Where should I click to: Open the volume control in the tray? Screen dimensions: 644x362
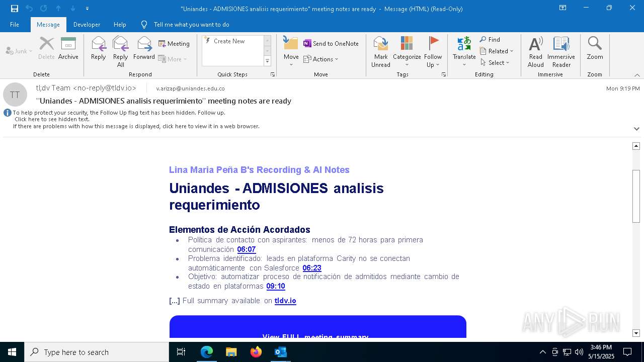point(579,352)
